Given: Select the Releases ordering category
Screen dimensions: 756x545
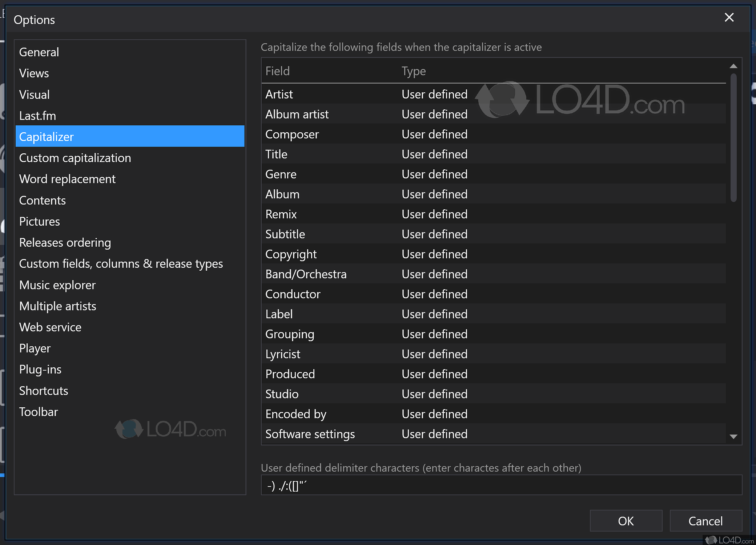Looking at the screenshot, I should (65, 242).
